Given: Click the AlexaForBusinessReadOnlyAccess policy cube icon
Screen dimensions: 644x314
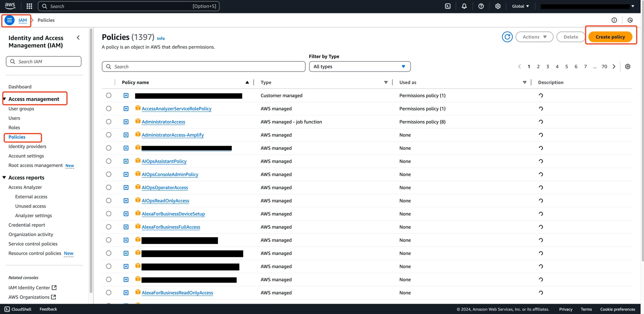Looking at the screenshot, I should [138, 292].
